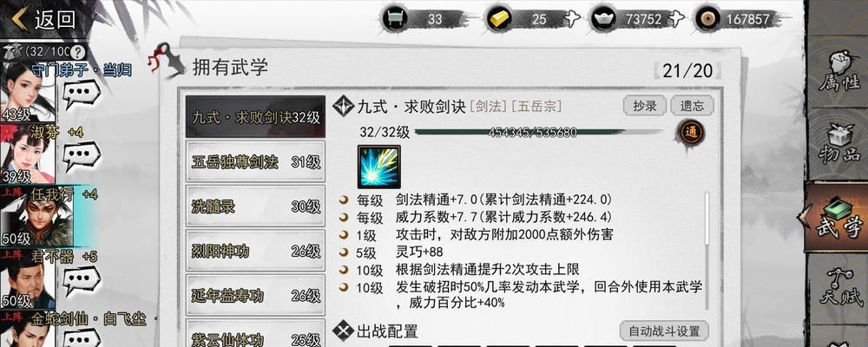Viewport: 868px width, 347px height.
Task: Select 洗髓录 in the skill list
Action: tap(255, 206)
